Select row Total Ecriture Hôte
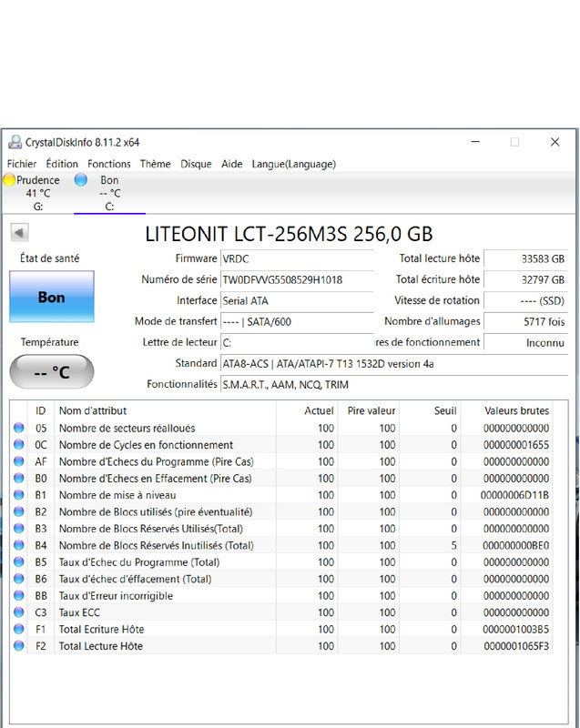The height and width of the screenshot is (728, 580). pos(281,629)
